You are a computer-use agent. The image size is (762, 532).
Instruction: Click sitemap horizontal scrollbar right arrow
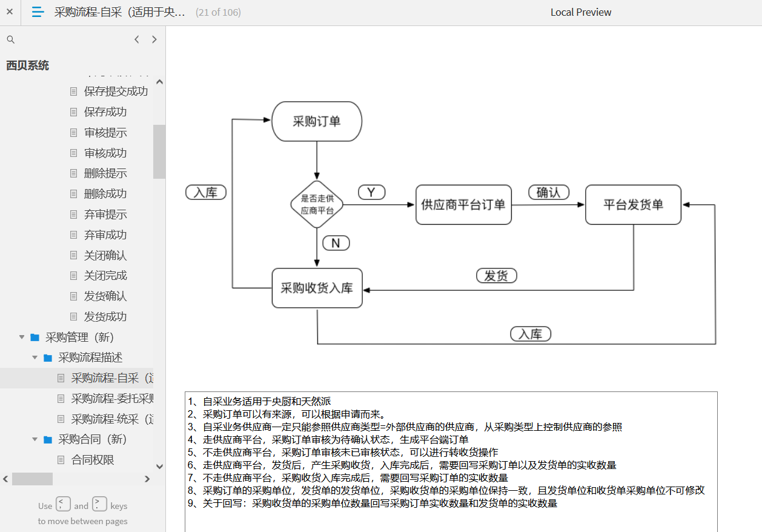pyautogui.click(x=147, y=479)
